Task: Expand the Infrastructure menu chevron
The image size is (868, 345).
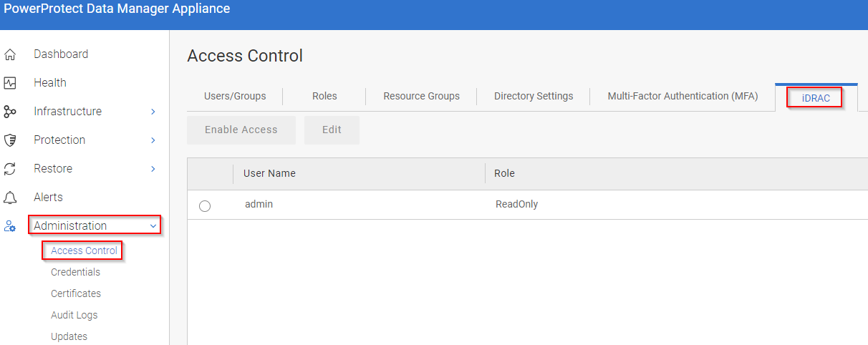Action: coord(153,112)
